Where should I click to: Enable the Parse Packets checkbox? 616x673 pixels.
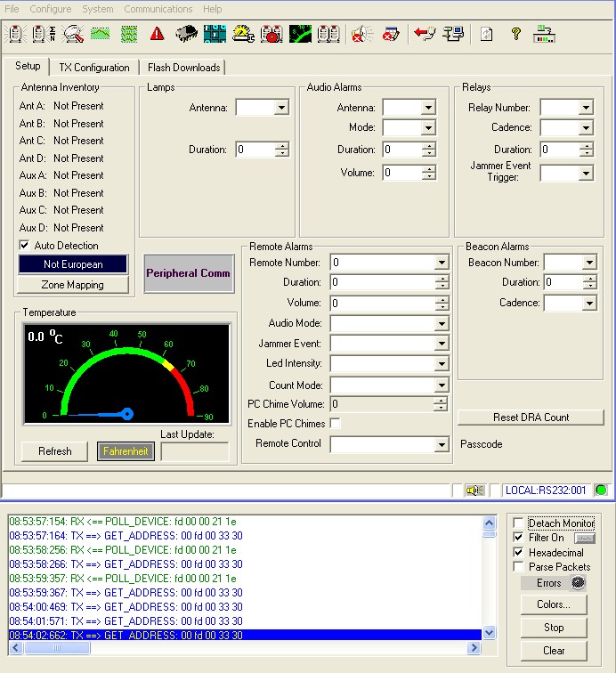519,567
